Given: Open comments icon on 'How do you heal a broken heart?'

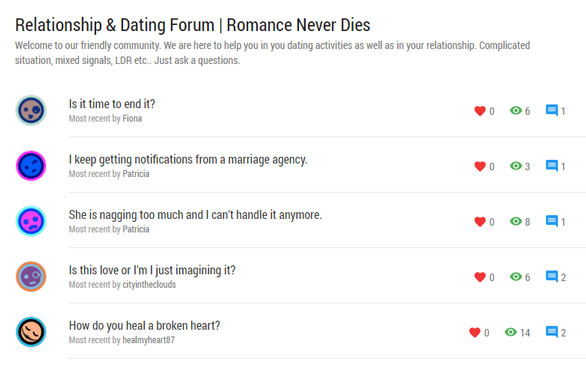Looking at the screenshot, I should coord(552,332).
